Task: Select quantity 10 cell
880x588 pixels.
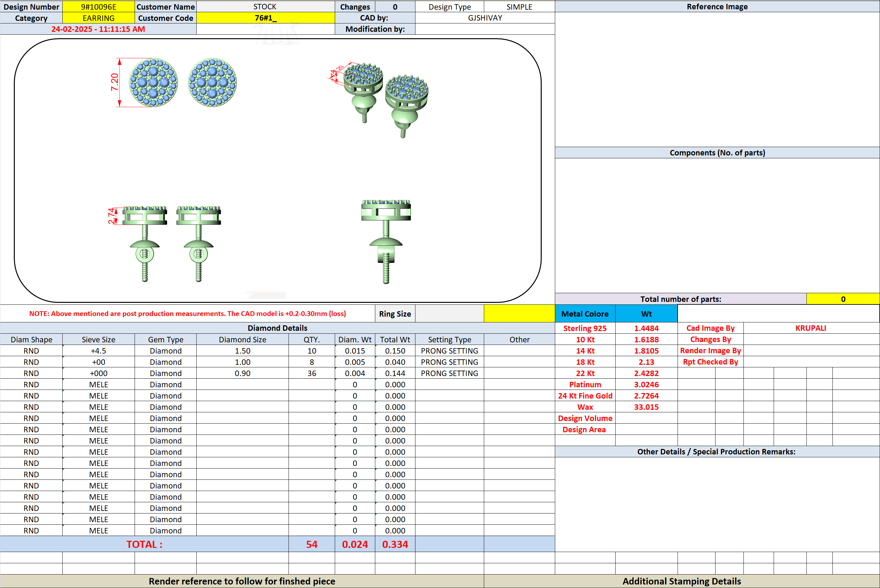Action: coord(312,351)
